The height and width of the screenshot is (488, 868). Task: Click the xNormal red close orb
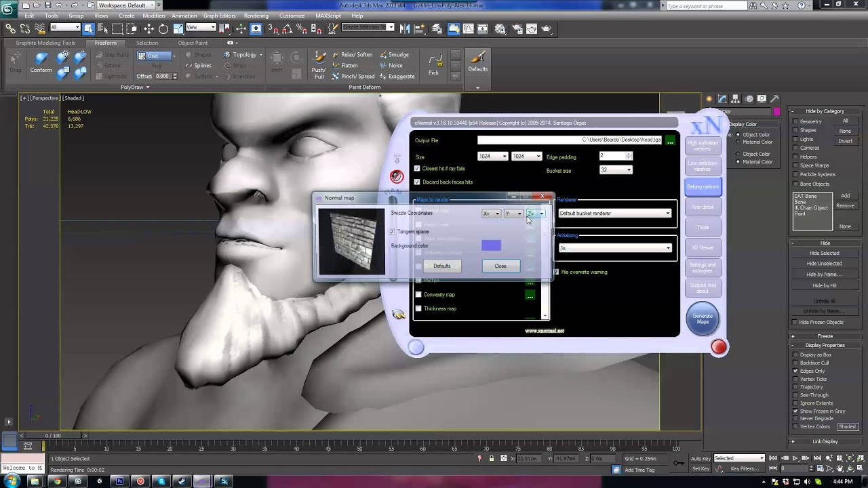coord(719,348)
